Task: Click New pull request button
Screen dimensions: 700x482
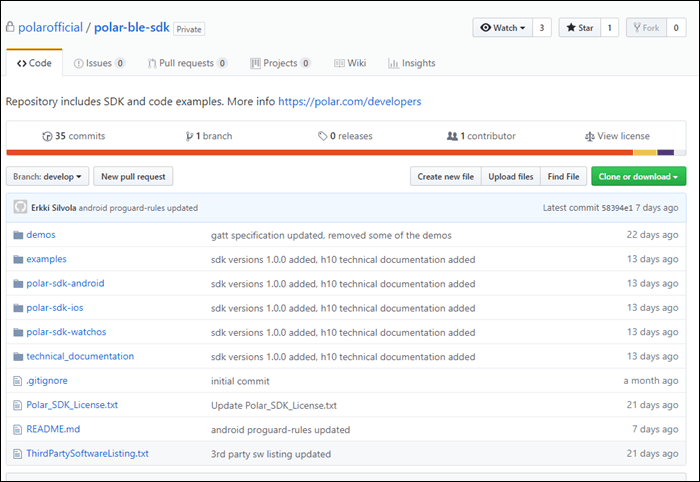Action: (133, 176)
